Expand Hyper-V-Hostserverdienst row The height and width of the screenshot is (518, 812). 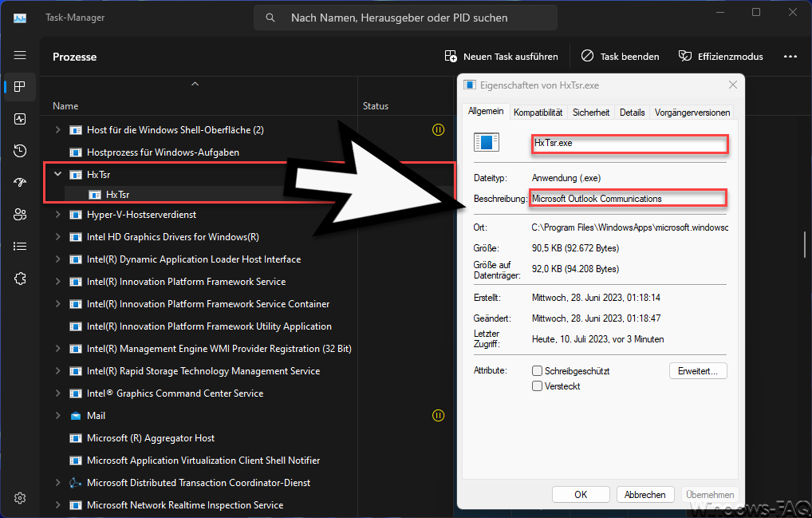point(58,215)
